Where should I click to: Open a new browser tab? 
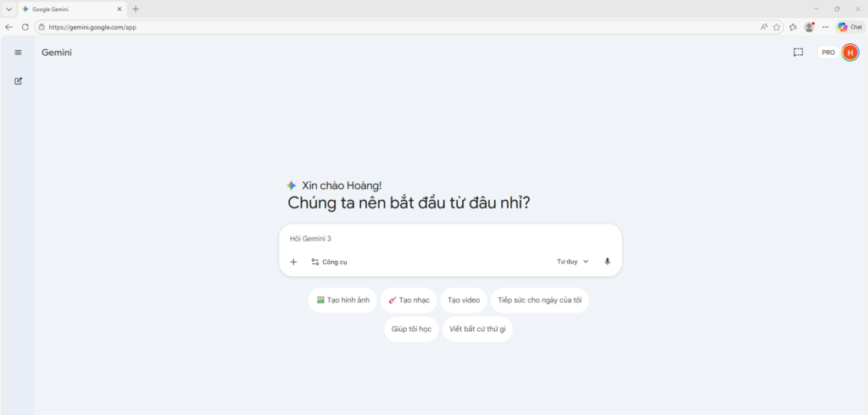[136, 8]
